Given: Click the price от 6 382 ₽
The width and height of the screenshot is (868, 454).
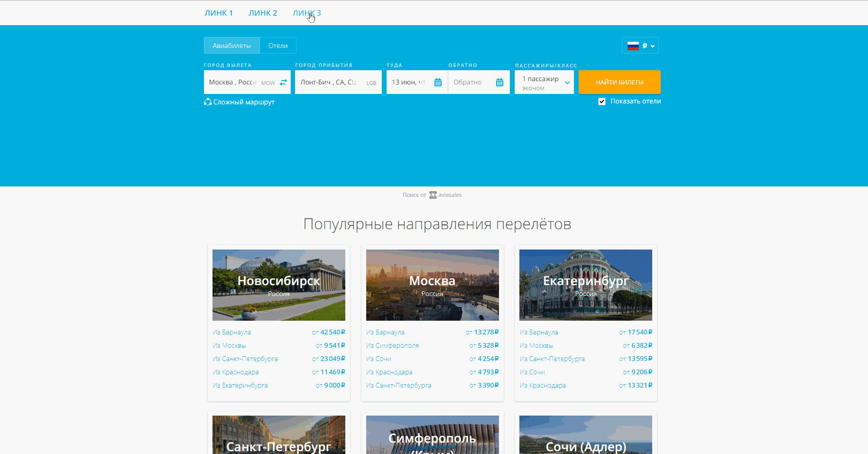Looking at the screenshot, I should (637, 345).
